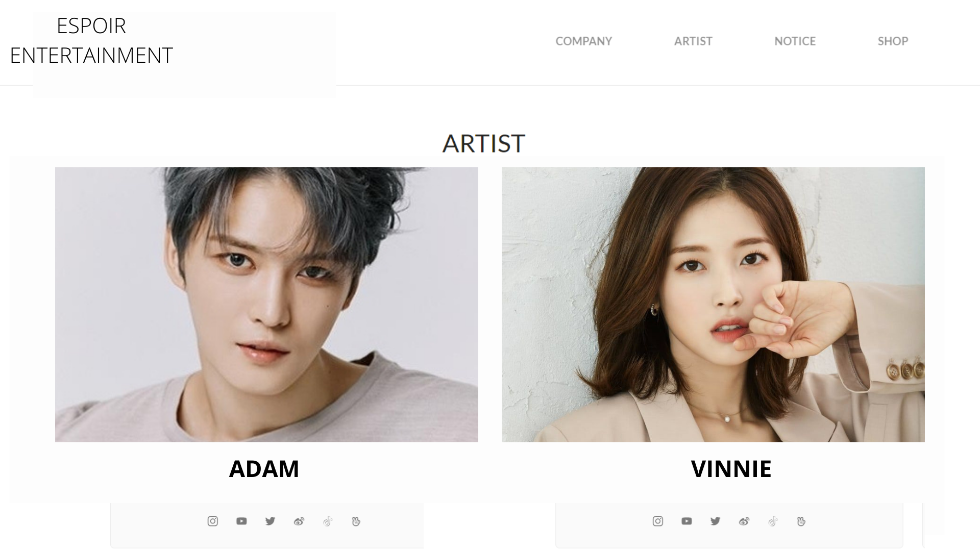Open Adam's TikTok icon
This screenshot has height=551, width=980.
tap(328, 521)
